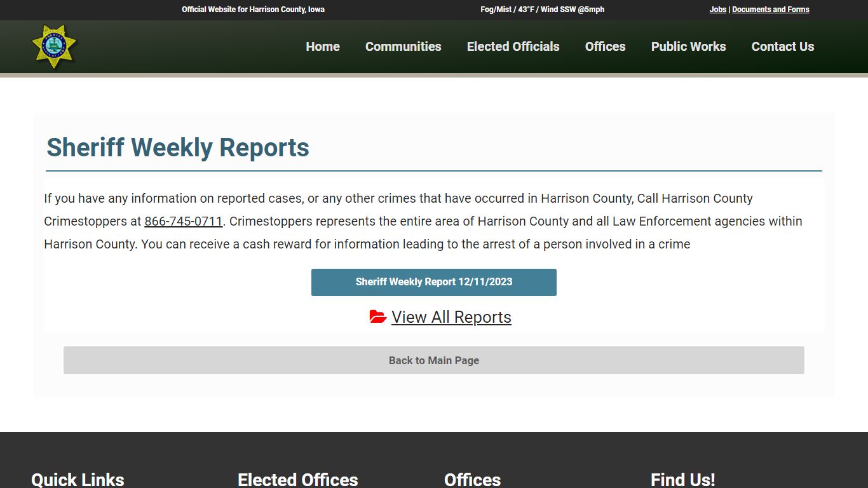
Task: Click the Quick Links footer heading
Action: click(x=78, y=480)
